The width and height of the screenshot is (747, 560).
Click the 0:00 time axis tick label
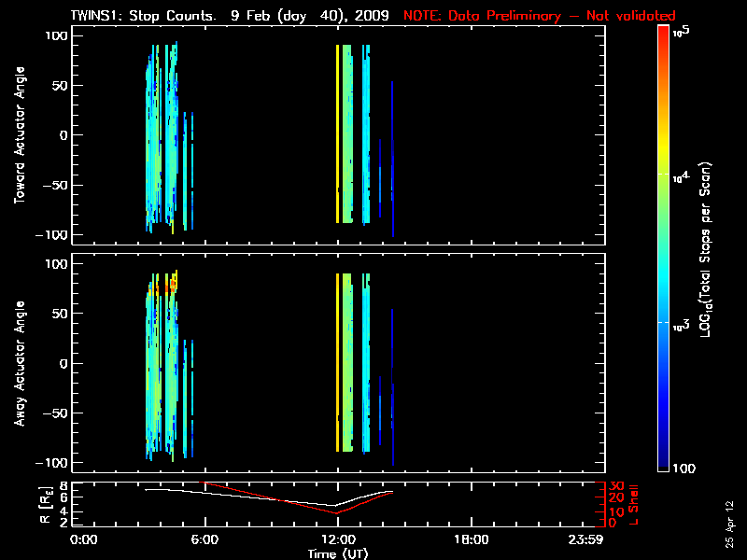point(84,539)
